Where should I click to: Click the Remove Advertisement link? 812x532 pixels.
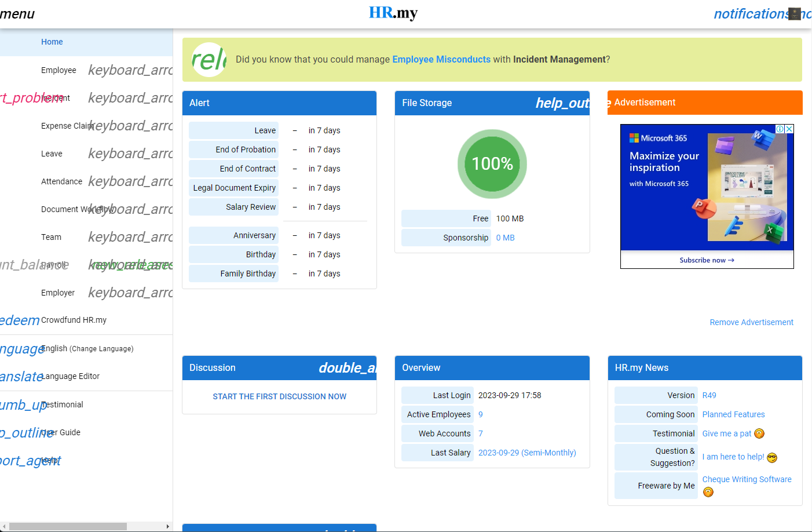751,322
